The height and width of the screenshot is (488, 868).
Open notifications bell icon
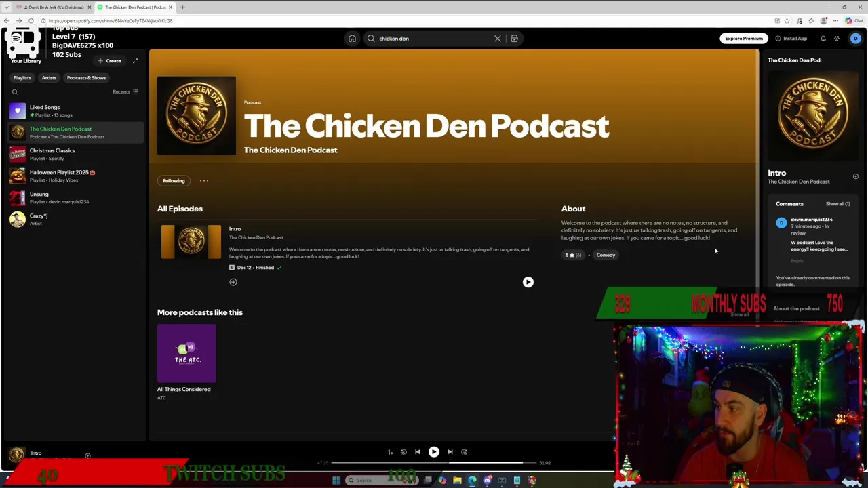click(x=823, y=39)
